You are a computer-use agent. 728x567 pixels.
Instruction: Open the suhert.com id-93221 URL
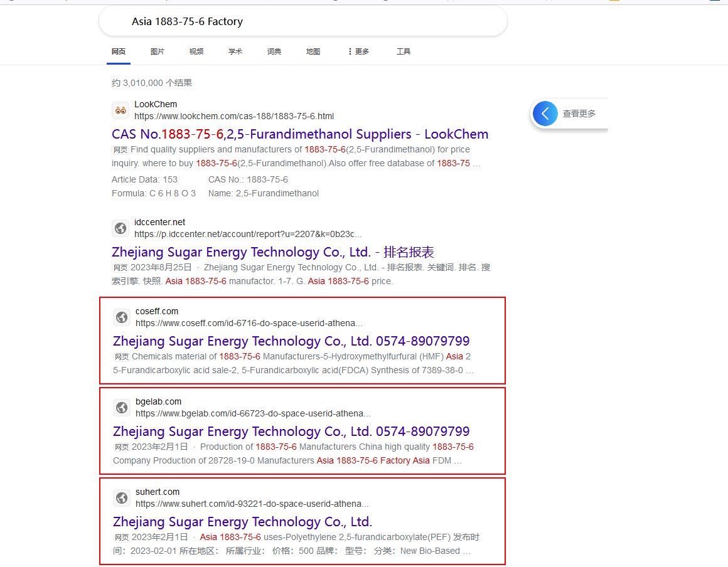[252, 504]
